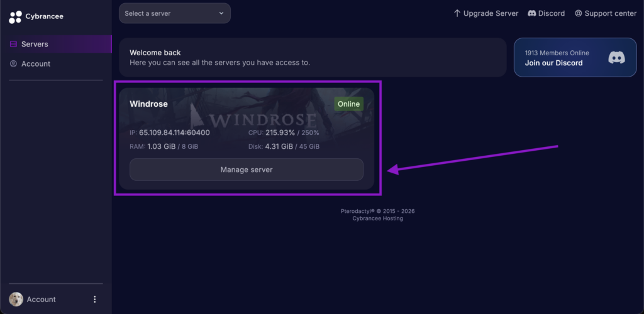Open the Account page from the sidebar
This screenshot has width=644, height=314.
pos(36,64)
